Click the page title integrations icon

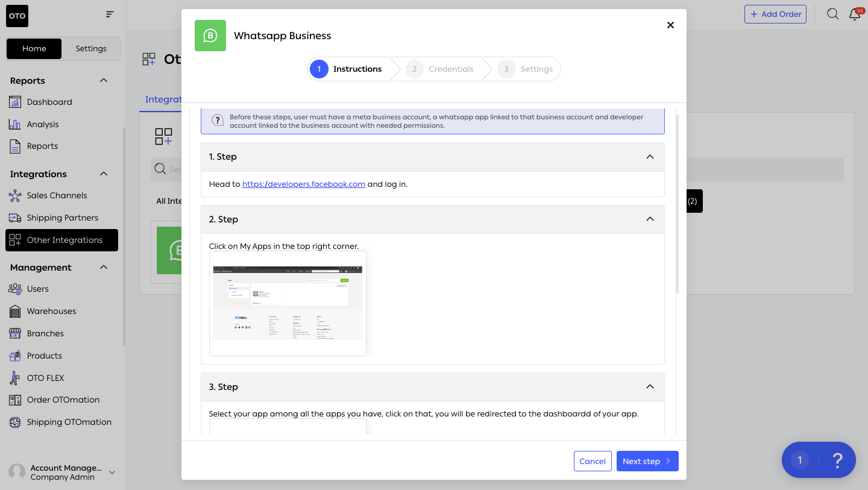click(149, 58)
